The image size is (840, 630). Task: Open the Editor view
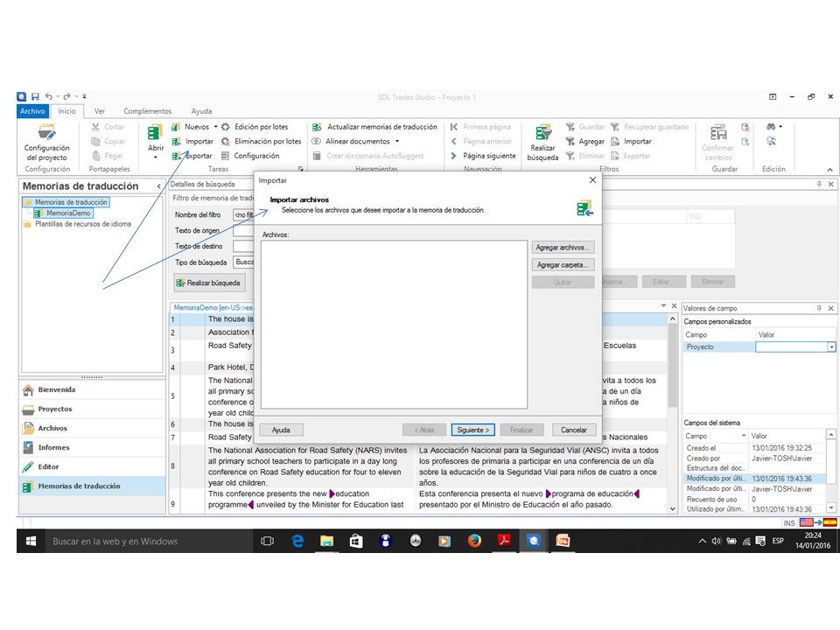(92, 467)
